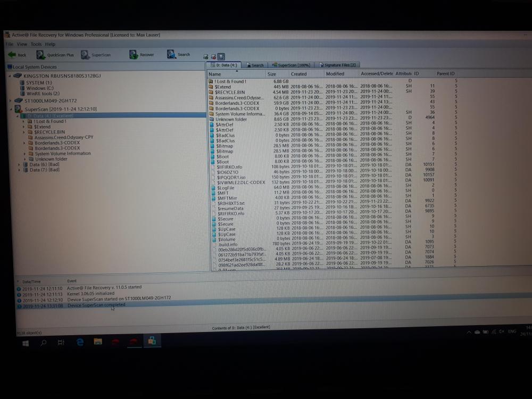Select $R0H8XT5.txt in the file list
The height and width of the screenshot is (399, 532).
pos(231,203)
